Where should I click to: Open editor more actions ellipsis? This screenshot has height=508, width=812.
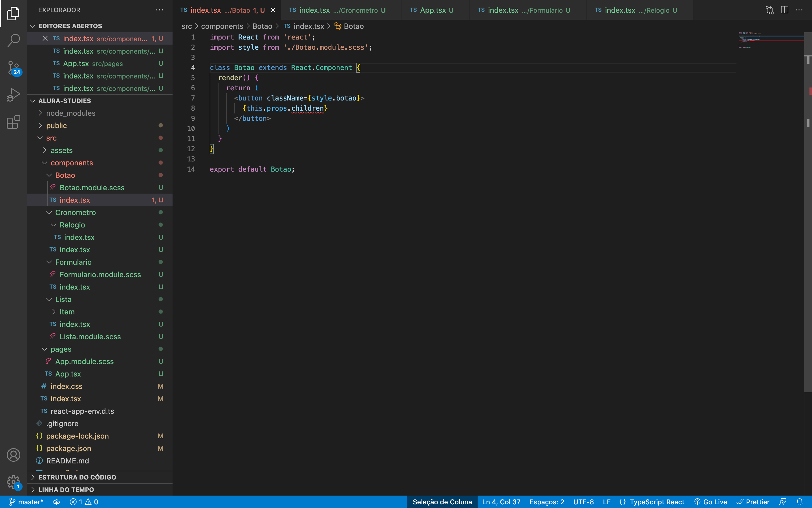(799, 10)
